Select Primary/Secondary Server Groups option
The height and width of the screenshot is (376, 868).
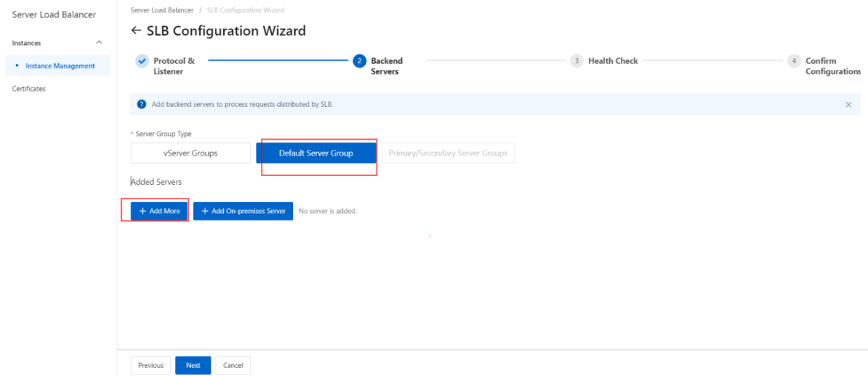coord(448,153)
